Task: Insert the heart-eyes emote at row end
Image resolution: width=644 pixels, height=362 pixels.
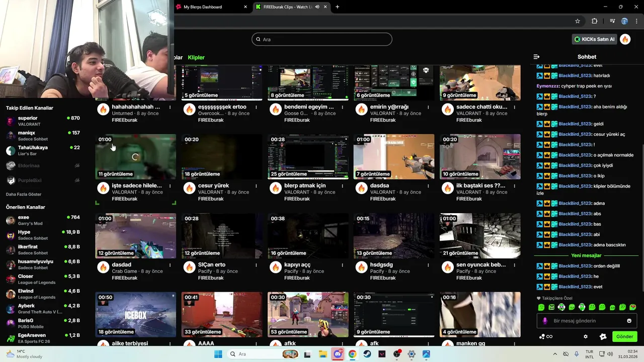Action: click(633, 307)
